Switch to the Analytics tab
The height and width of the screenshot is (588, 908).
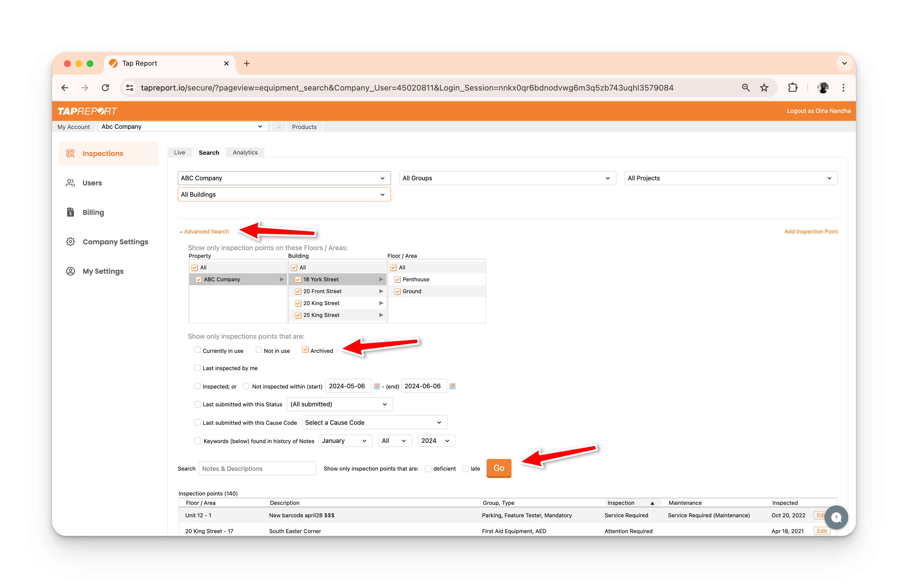point(245,153)
